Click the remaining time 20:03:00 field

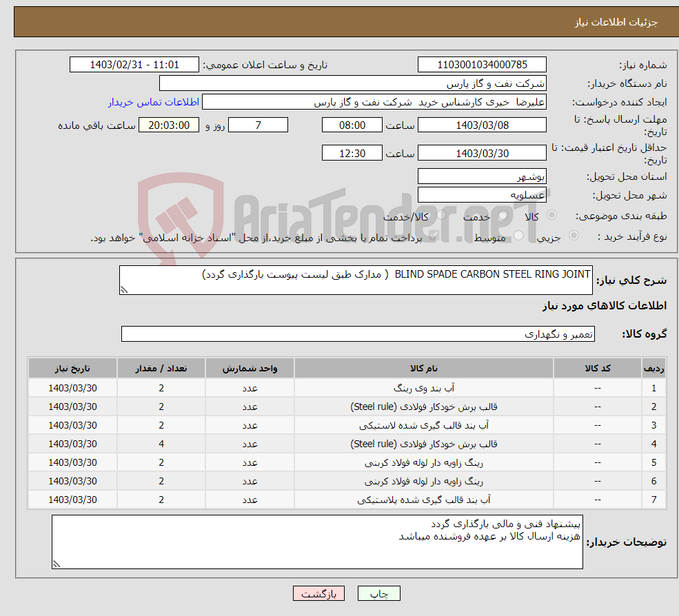(x=169, y=125)
